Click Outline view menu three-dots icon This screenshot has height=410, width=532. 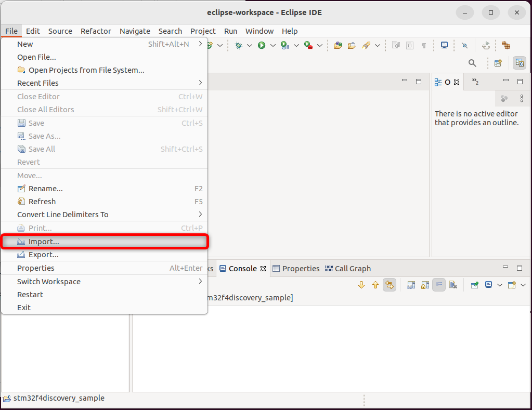click(522, 98)
